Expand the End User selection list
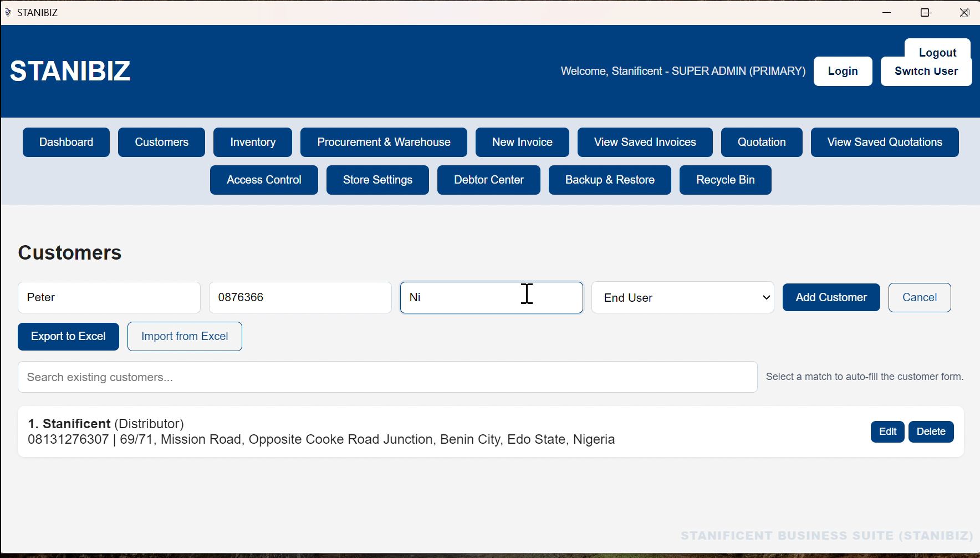 coord(683,297)
